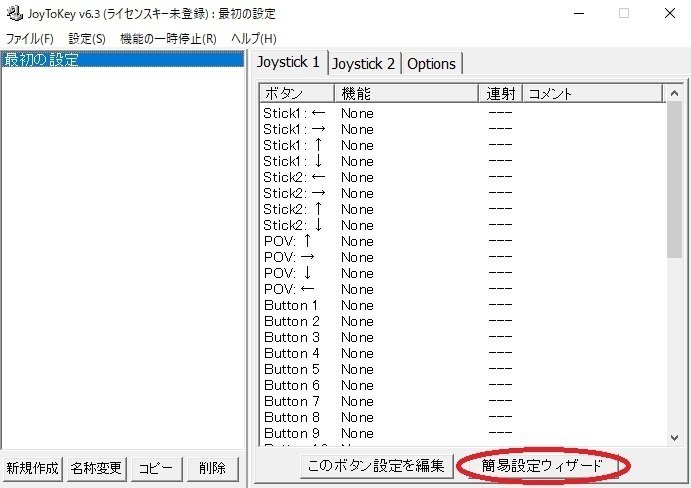Open the ヘルプ(H) menu
This screenshot has width=691, height=488.
254,39
